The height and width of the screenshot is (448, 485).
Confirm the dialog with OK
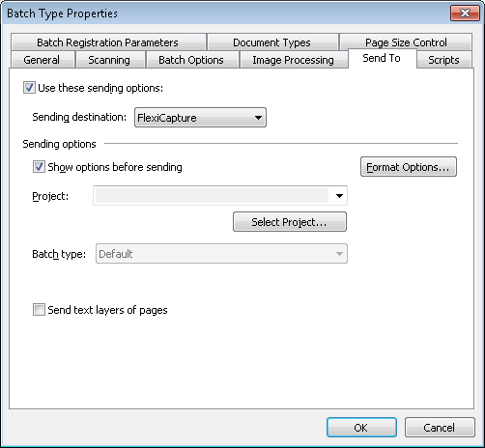361,428
